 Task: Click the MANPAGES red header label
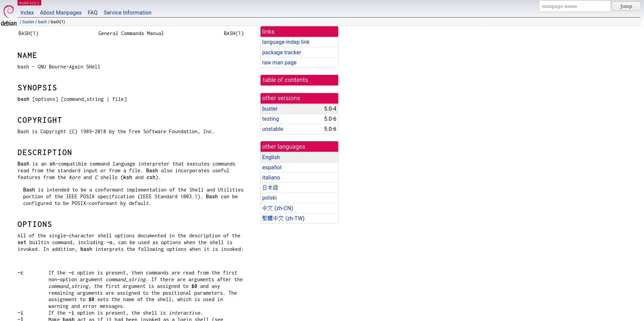pos(29,3)
